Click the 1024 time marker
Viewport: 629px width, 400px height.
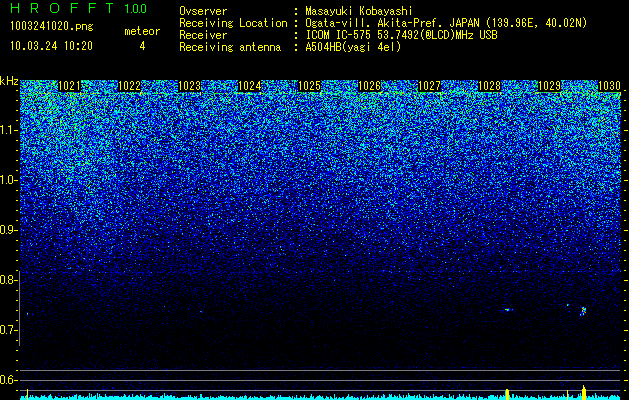pyautogui.click(x=250, y=86)
